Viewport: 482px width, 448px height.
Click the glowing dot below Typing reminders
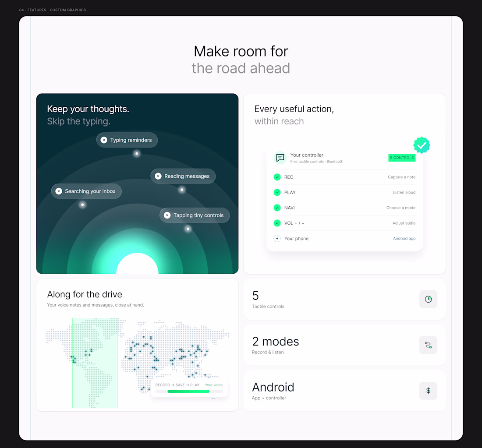(x=137, y=153)
